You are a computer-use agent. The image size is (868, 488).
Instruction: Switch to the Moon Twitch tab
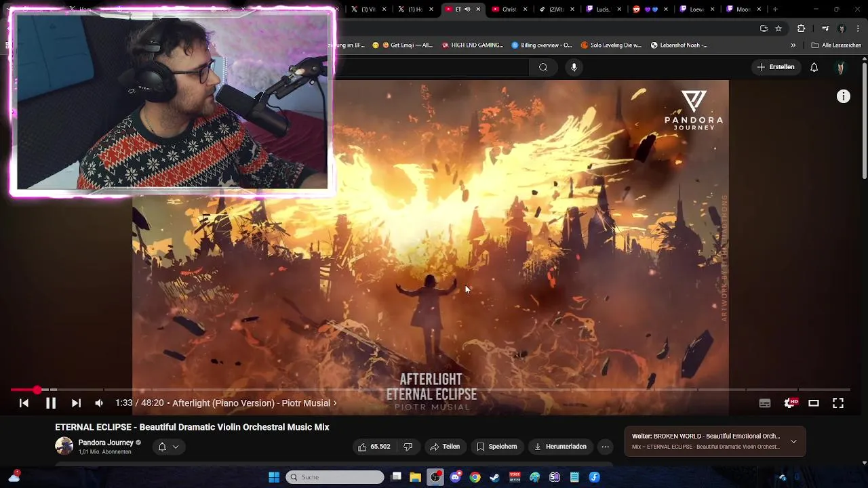(743, 9)
